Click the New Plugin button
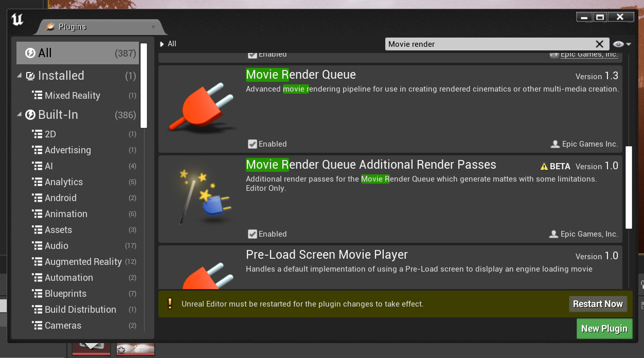Screen dimensions: 644x358 pyautogui.click(x=604, y=329)
